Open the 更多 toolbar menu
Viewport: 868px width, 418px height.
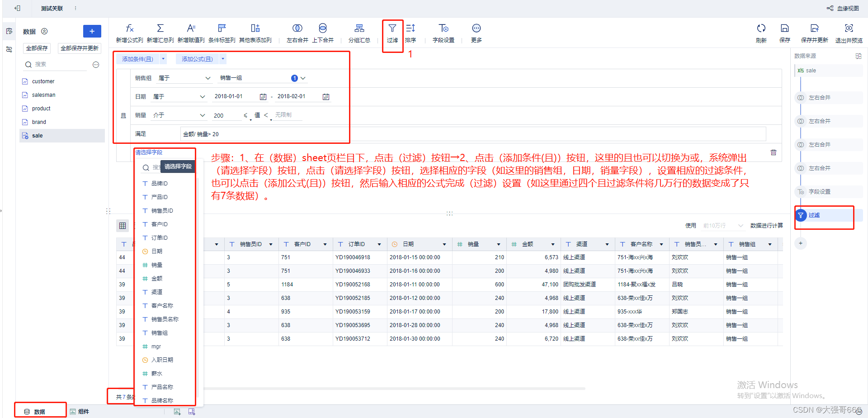click(x=476, y=28)
